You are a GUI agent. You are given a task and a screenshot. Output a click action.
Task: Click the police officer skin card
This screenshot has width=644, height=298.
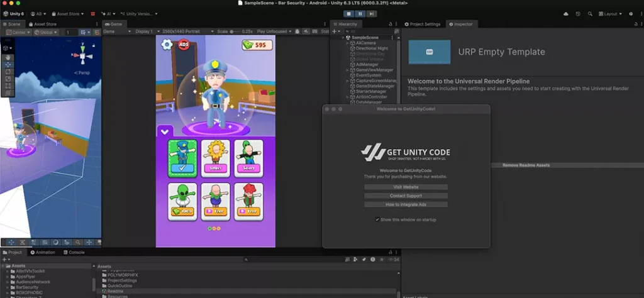tap(182, 158)
